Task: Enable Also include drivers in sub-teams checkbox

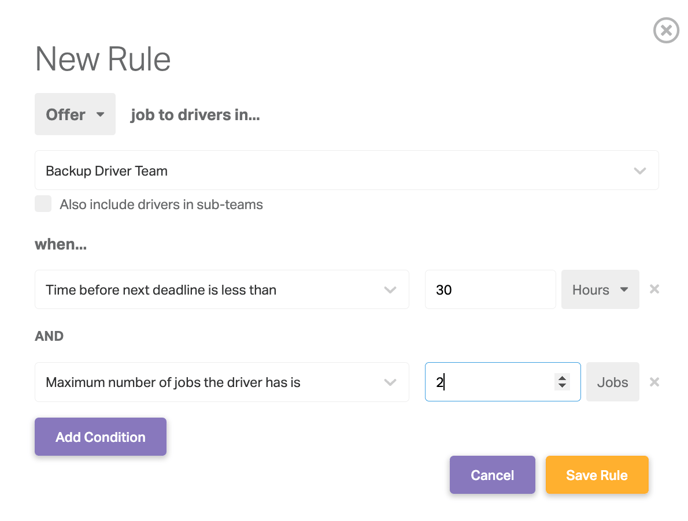Action: tap(43, 204)
